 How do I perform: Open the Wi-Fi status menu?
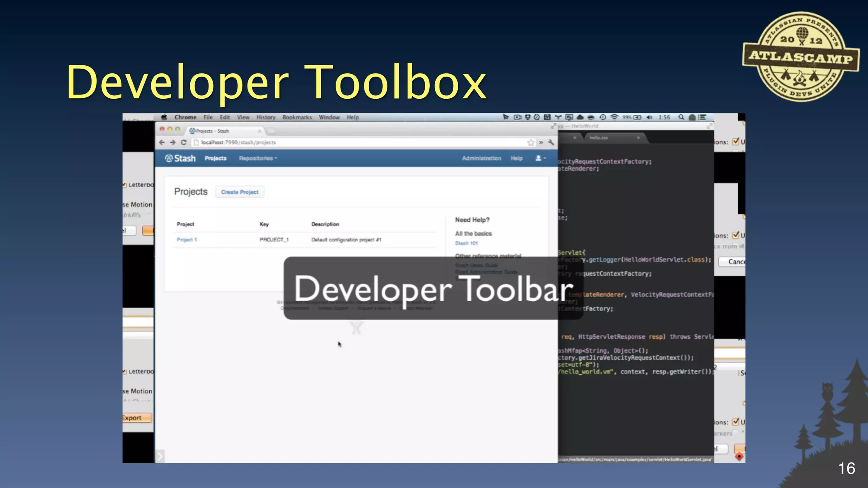pyautogui.click(x=614, y=117)
